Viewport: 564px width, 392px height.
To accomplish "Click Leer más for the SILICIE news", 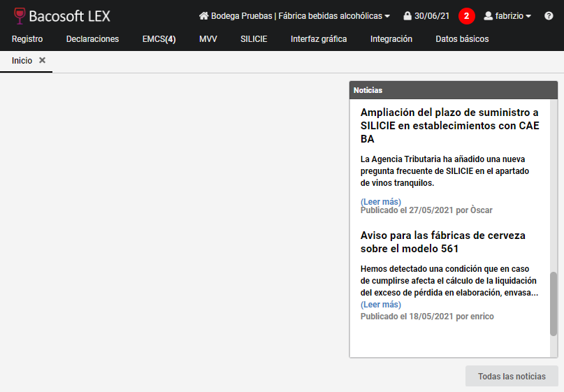I will click(381, 201).
